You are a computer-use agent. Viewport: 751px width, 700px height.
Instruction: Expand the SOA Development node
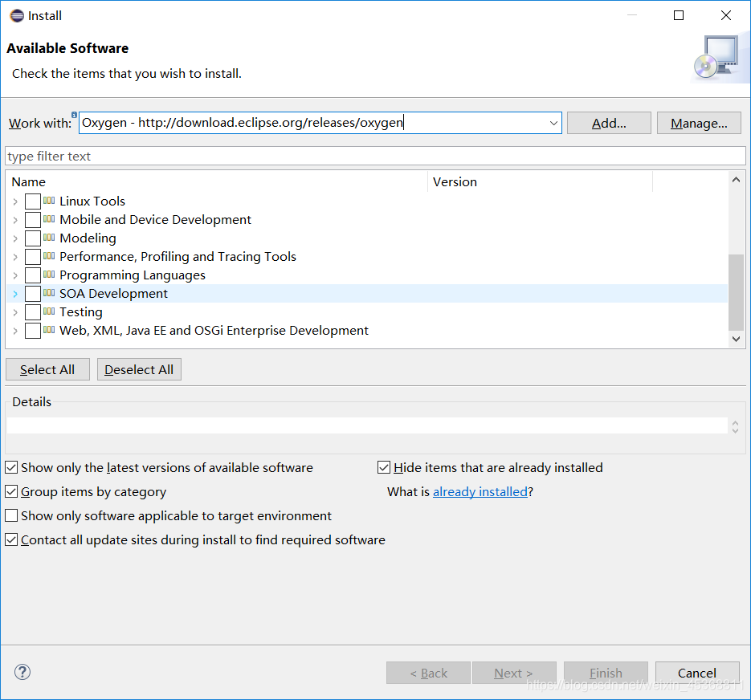(15, 294)
